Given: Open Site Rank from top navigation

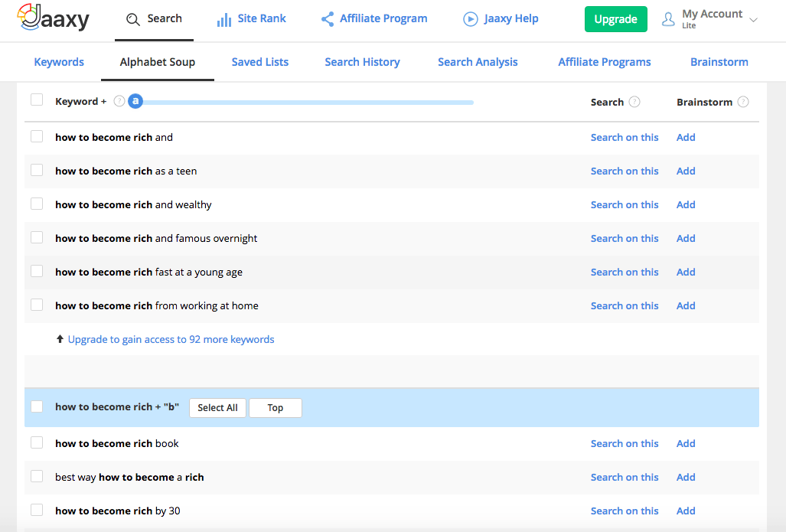Looking at the screenshot, I should coord(252,19).
